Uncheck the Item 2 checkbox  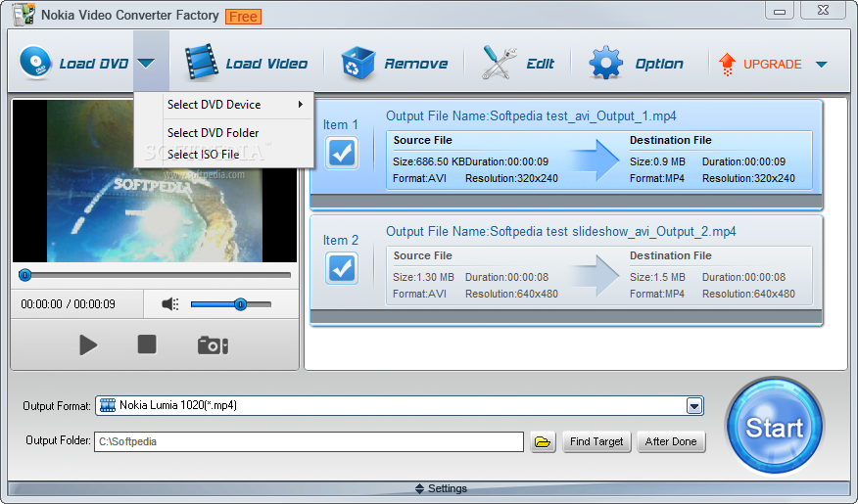(342, 268)
